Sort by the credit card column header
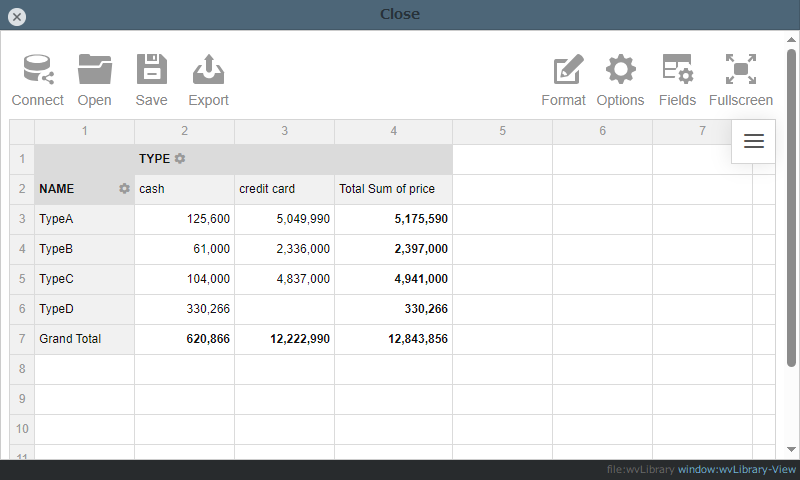The image size is (800, 480). click(284, 189)
